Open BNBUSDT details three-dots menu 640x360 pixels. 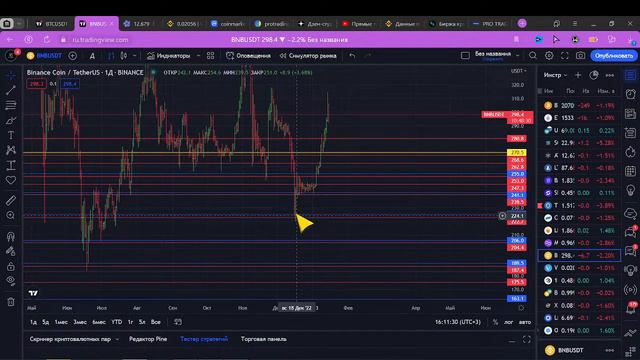pyautogui.click(x=610, y=350)
